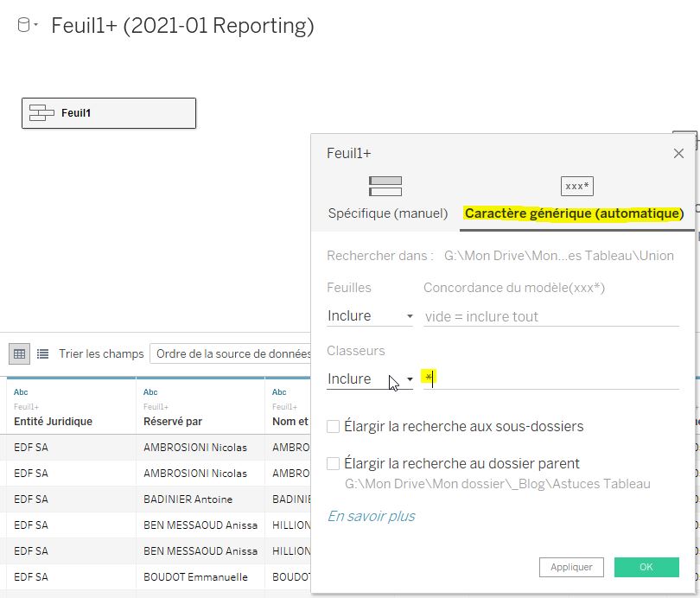
Task: Enable Élargir la recherche aux sous-dossiers
Action: pos(333,427)
